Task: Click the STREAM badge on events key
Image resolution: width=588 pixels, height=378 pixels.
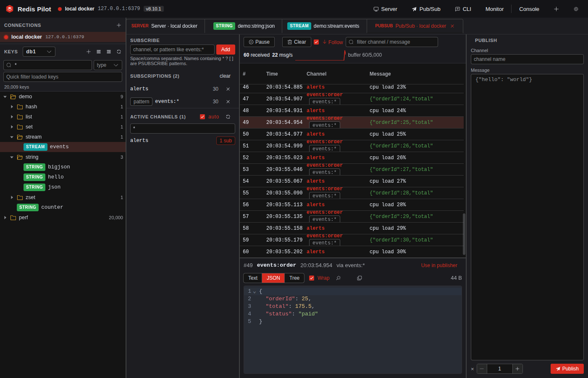Action: (35, 147)
